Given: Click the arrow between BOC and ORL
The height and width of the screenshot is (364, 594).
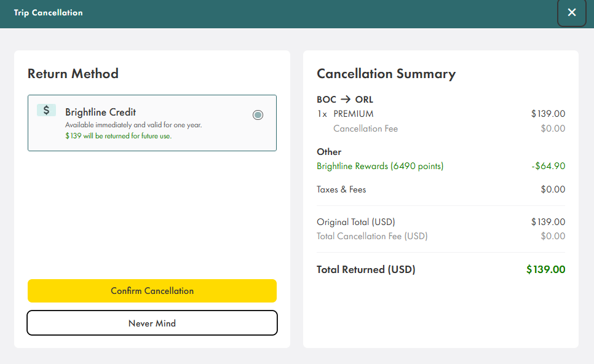Looking at the screenshot, I should pyautogui.click(x=345, y=100).
